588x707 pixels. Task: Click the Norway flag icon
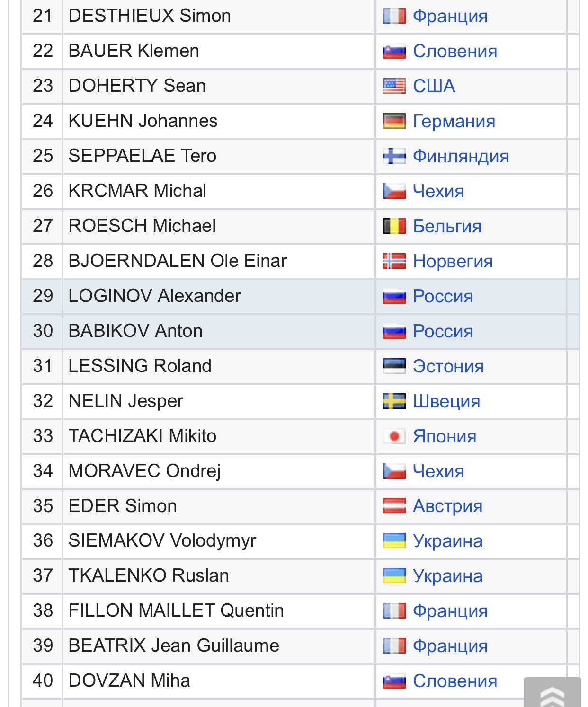pos(394,261)
